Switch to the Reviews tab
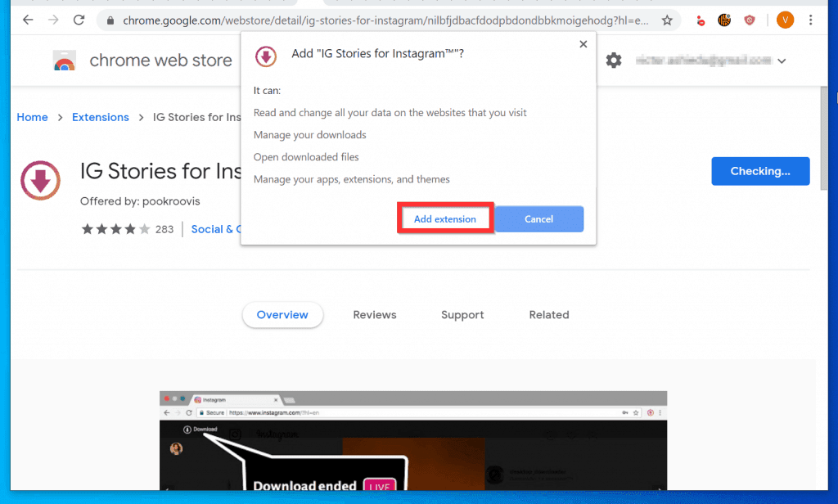This screenshot has height=504, width=838. [x=375, y=315]
